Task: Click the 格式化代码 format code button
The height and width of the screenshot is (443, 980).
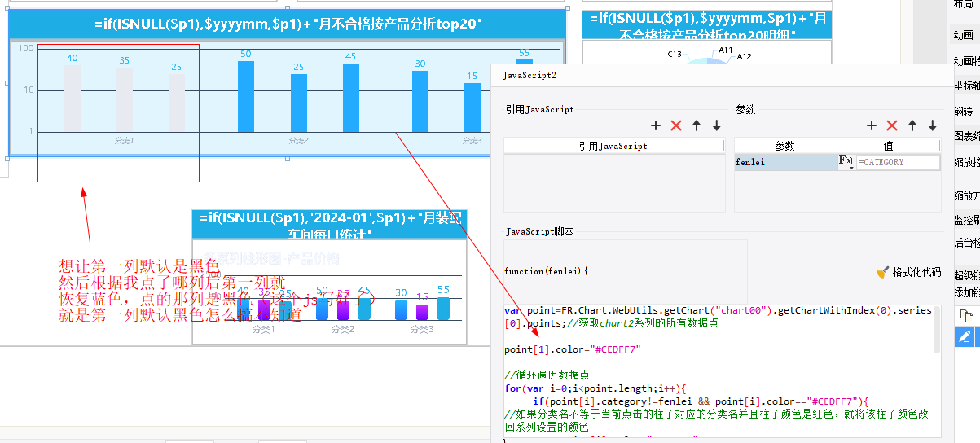Action: pyautogui.click(x=908, y=272)
